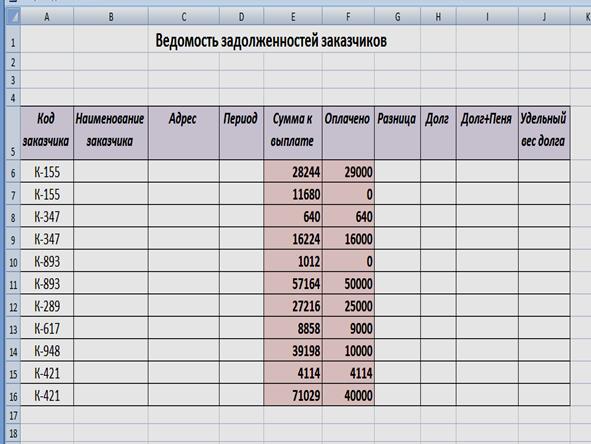Click the 'Оплачено' header cell
Viewport: 591px width, 444px height.
[348, 133]
